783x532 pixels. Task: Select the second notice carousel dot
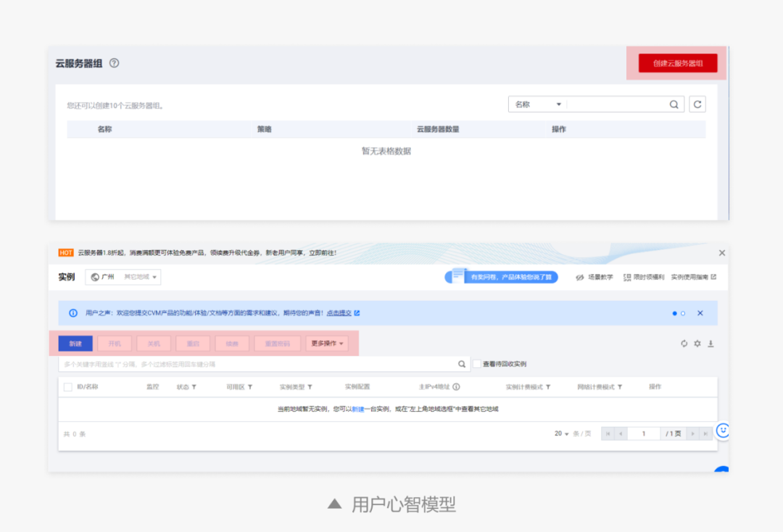[683, 313]
